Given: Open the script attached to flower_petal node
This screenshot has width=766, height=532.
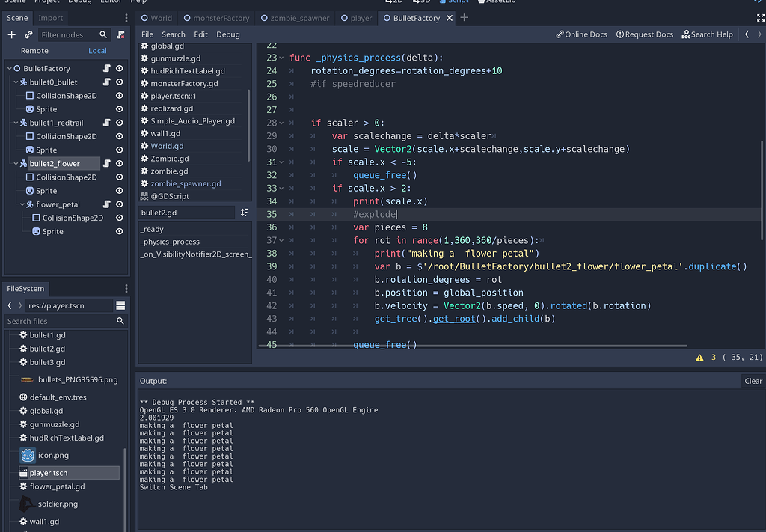Looking at the screenshot, I should click(x=107, y=204).
